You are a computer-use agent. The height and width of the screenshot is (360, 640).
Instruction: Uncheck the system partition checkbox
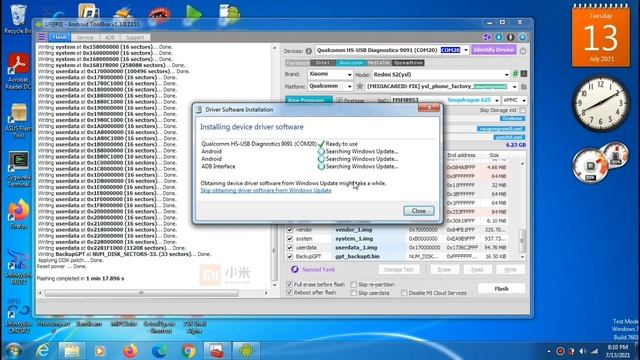pos(290,239)
